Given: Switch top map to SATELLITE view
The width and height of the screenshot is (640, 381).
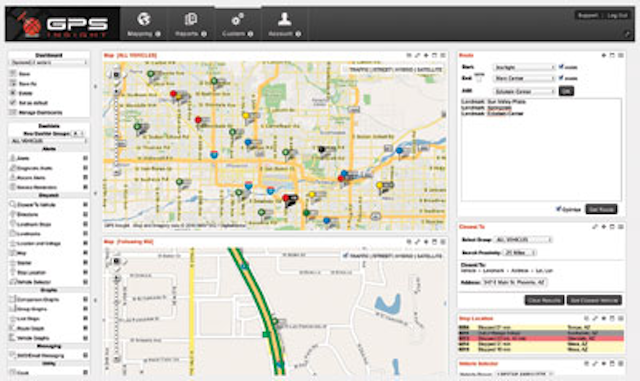Looking at the screenshot, I should point(429,70).
